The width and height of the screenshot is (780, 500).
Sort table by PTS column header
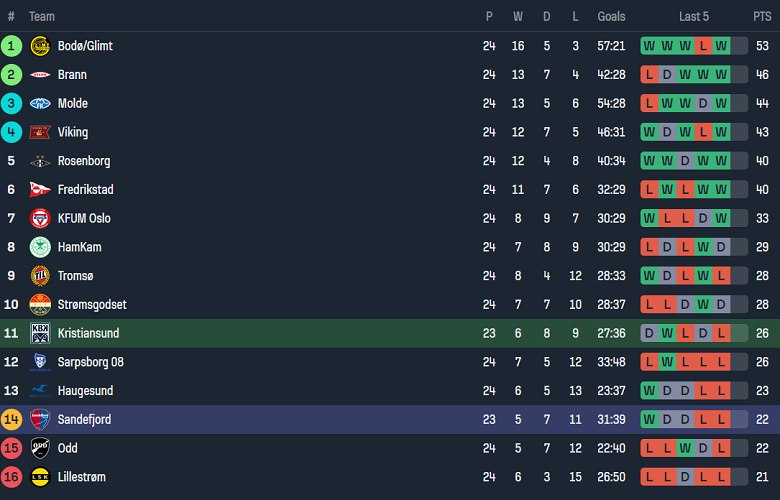[762, 16]
